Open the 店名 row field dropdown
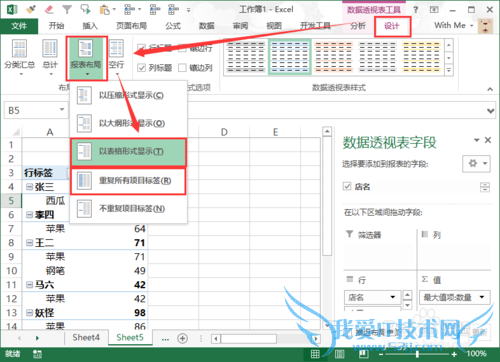 coord(393,297)
